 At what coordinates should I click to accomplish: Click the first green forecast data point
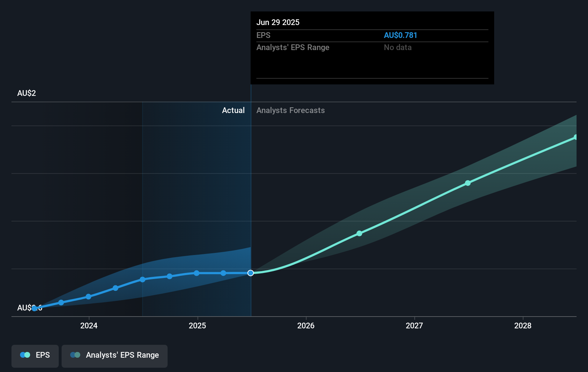click(359, 234)
